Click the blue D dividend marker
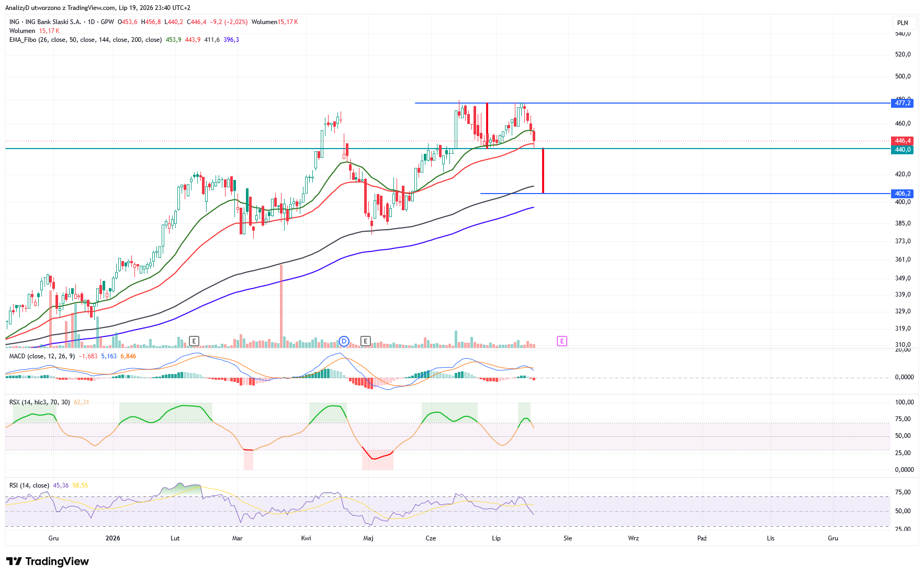Viewport: 924px width, 577px height. (344, 341)
